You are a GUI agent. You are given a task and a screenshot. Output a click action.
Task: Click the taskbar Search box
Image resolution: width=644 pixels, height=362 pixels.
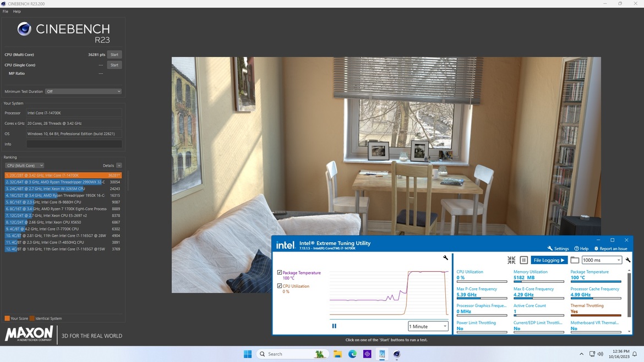tap(292, 354)
